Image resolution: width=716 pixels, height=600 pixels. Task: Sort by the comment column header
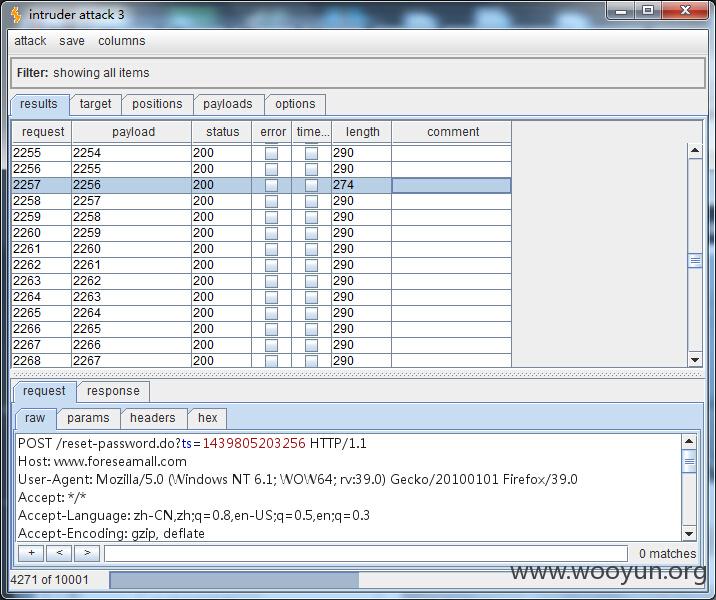click(x=452, y=132)
